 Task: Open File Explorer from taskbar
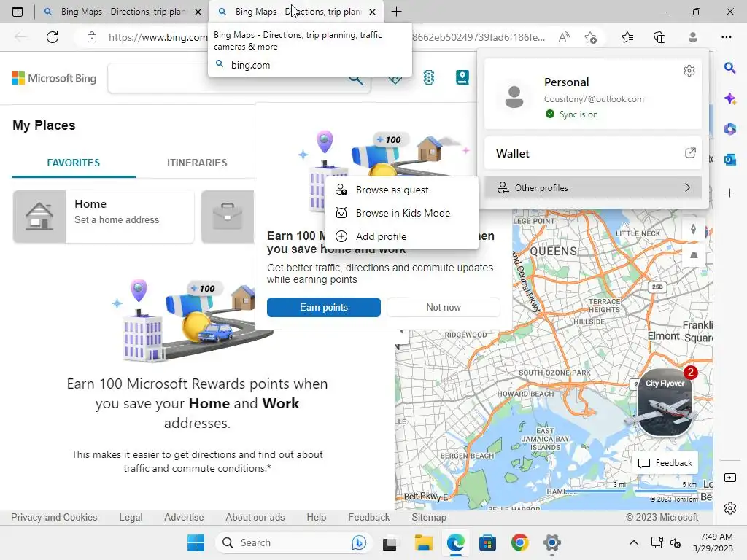click(x=424, y=542)
